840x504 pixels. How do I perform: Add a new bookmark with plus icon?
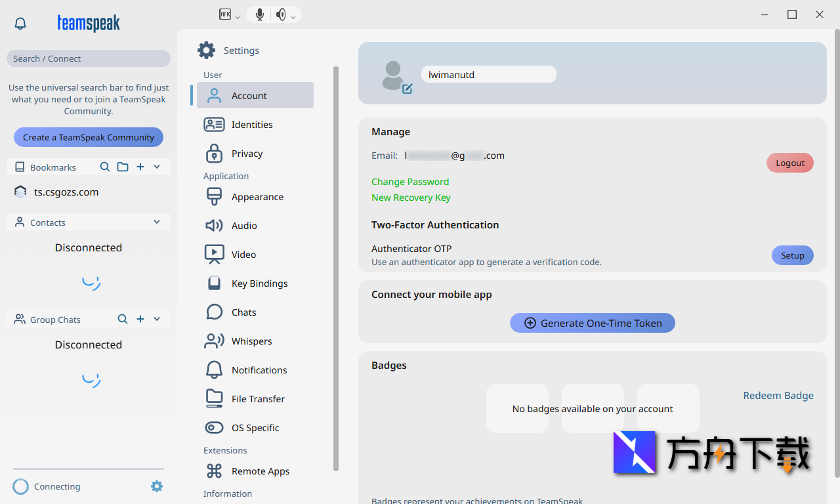140,167
